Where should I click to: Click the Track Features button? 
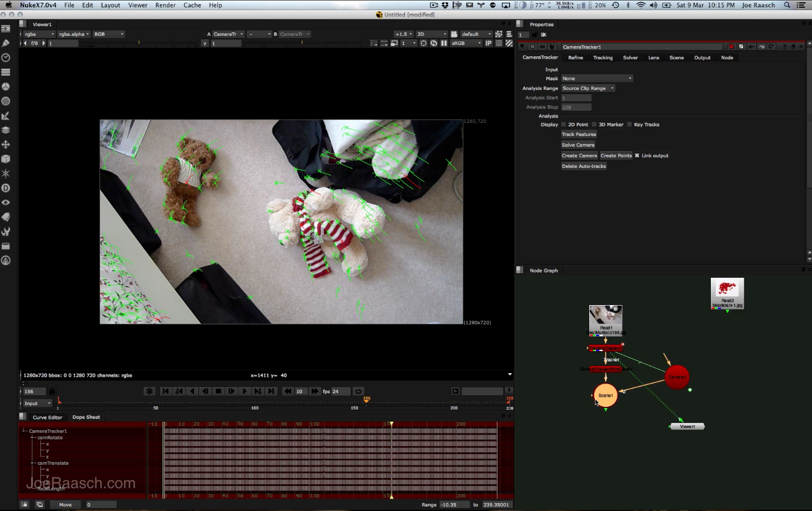(x=579, y=134)
